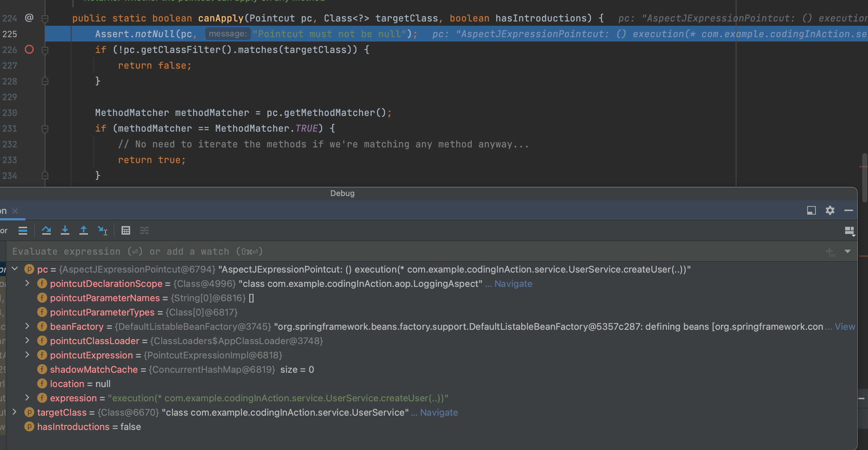Viewport: 868px width, 450px height.
Task: Open the watch expression history dropdown arrow
Action: click(847, 251)
